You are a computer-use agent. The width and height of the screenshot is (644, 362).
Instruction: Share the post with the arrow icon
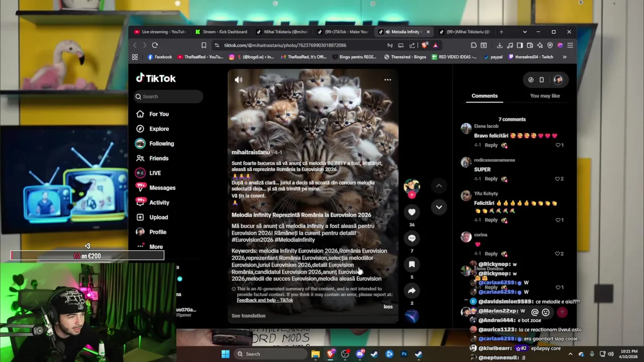click(412, 291)
